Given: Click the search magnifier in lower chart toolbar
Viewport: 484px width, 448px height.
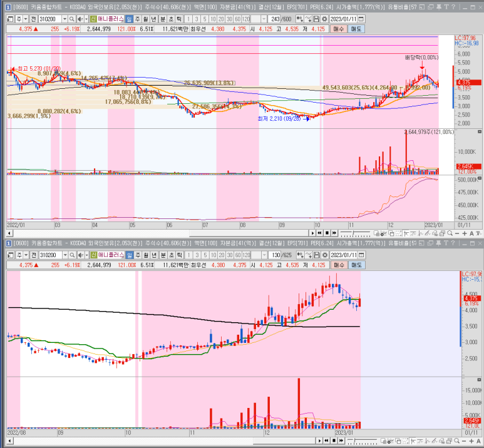Looking at the screenshot, I should (72, 255).
